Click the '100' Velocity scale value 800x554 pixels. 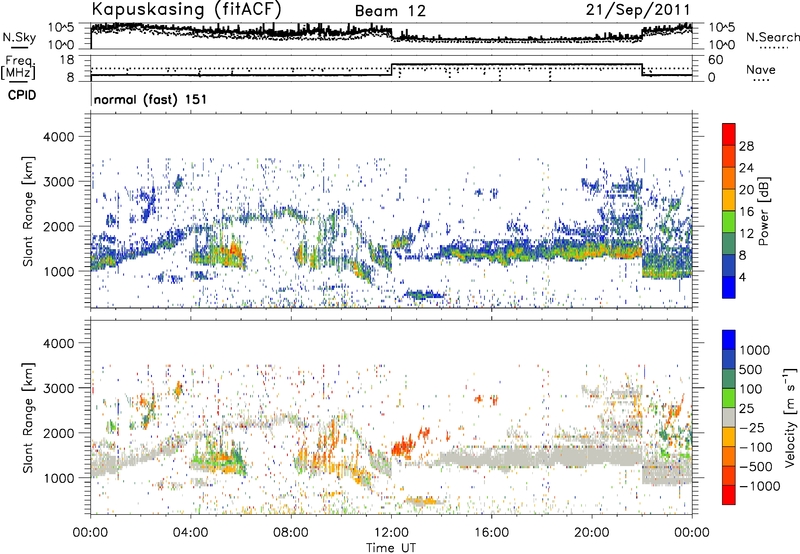pos(751,389)
